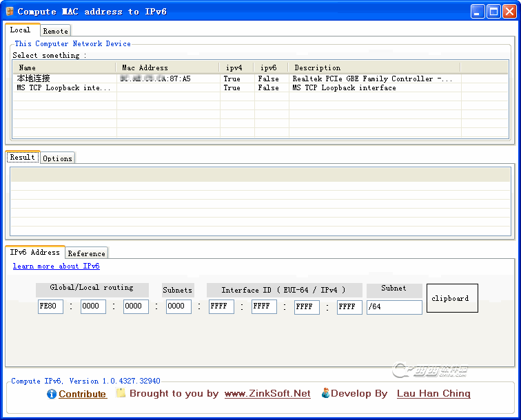
Task: Click the /64 Subnet input field
Action: (394, 307)
